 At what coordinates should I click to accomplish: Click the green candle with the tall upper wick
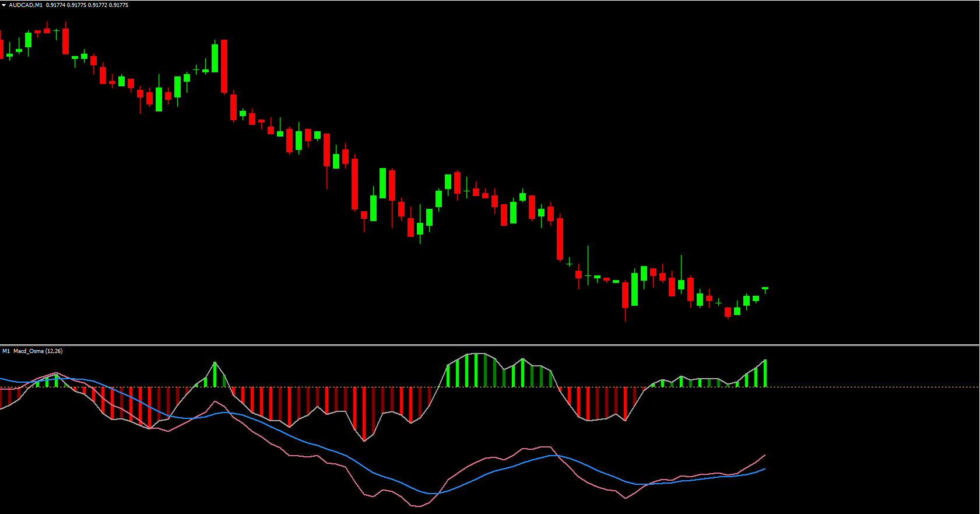pyautogui.click(x=681, y=284)
